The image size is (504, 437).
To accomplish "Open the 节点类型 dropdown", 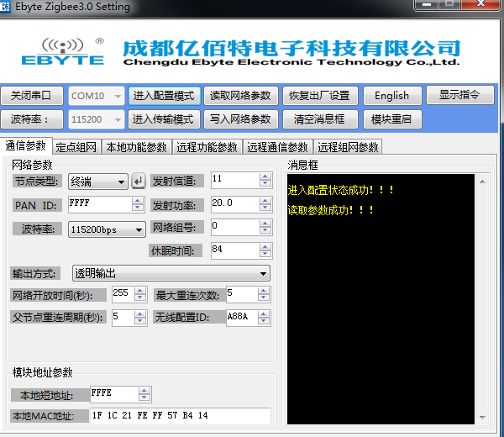I will tap(97, 181).
